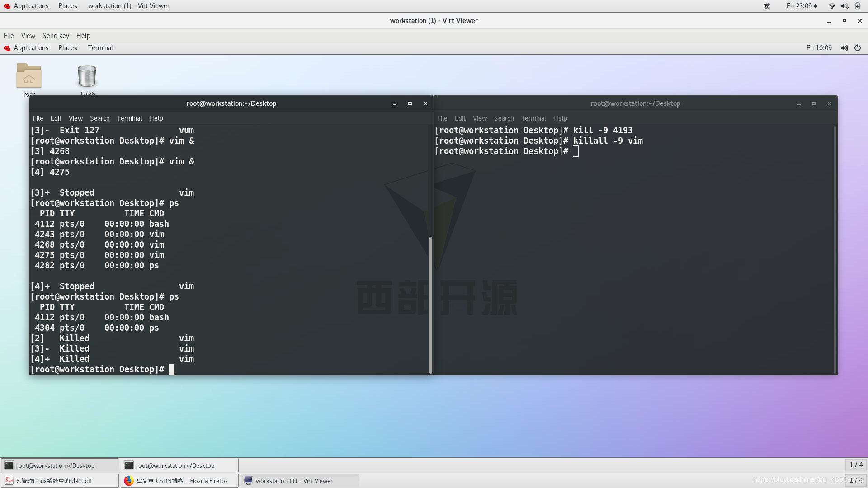Switch to second terminal in guest taskbar

(x=180, y=465)
